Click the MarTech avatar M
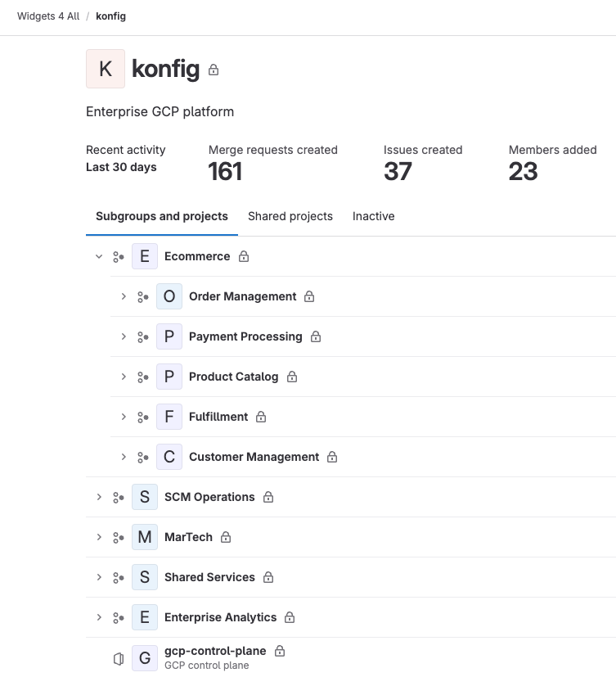 [x=144, y=537]
